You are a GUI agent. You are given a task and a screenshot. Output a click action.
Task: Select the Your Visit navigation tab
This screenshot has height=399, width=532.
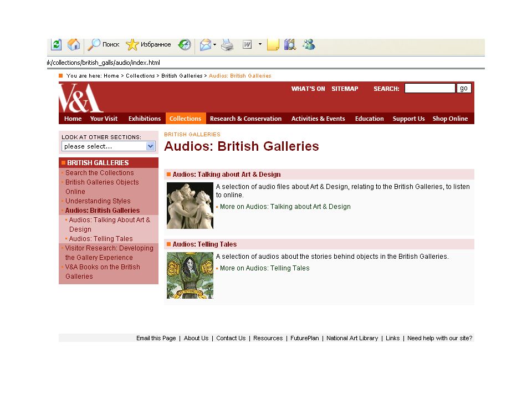(104, 119)
